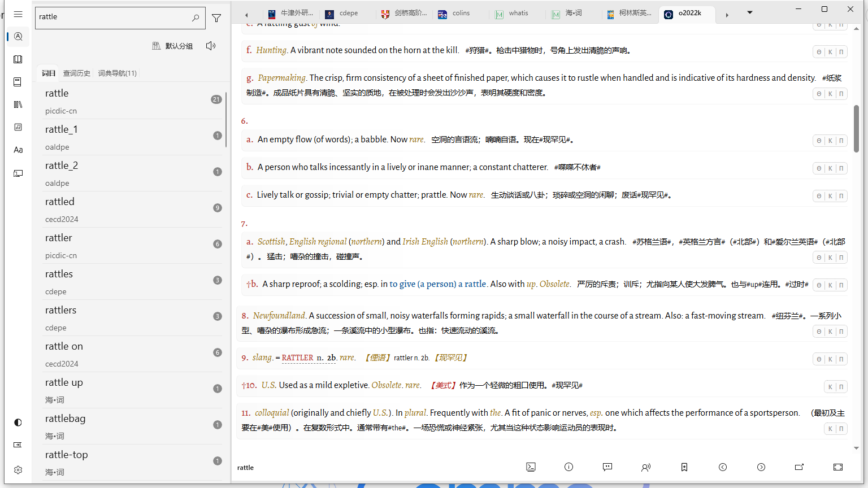Open the Aa font icon in the sidebar
Screen dimensions: 868x488
(18, 150)
